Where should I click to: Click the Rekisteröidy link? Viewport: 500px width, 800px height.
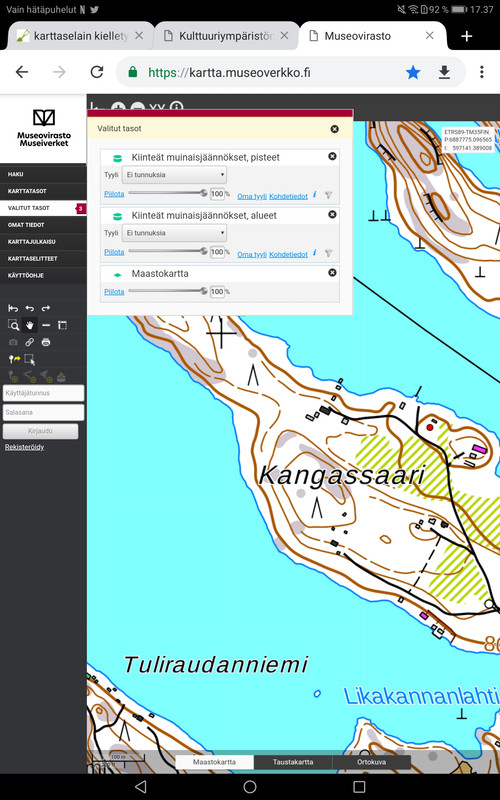pos(24,447)
